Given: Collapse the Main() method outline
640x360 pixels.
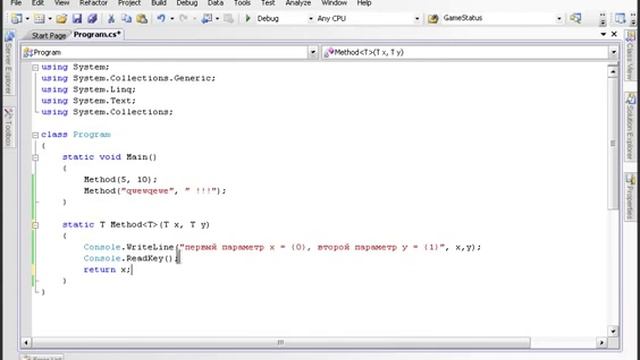Looking at the screenshot, I should point(36,158).
